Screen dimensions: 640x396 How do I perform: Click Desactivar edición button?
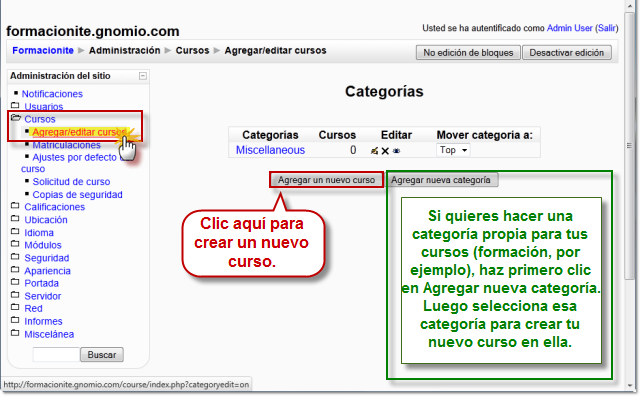[x=567, y=53]
